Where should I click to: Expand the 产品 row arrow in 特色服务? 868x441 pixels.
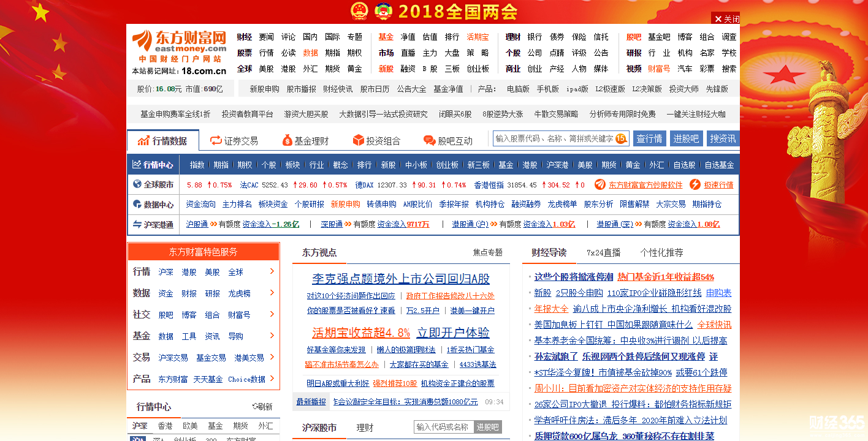(272, 379)
